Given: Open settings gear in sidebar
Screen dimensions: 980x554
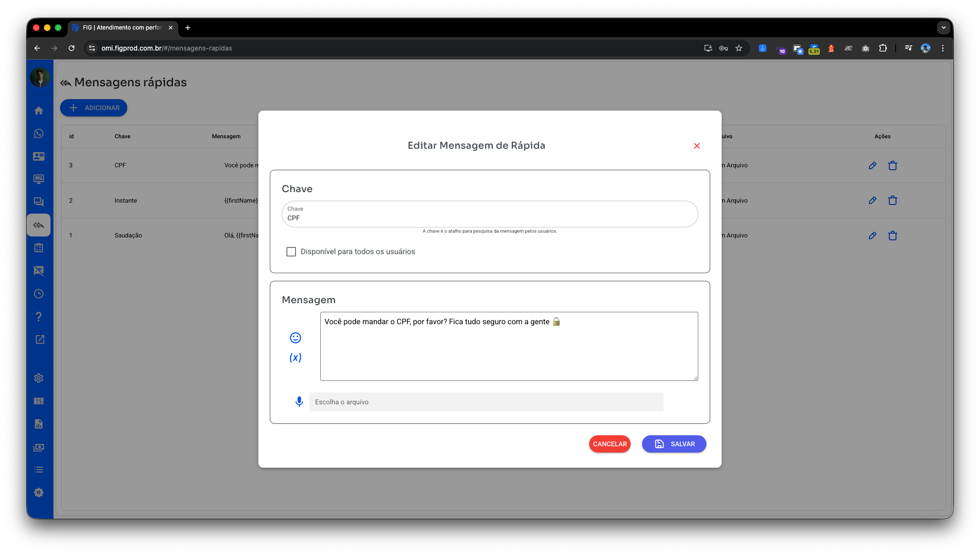Looking at the screenshot, I should click(39, 378).
